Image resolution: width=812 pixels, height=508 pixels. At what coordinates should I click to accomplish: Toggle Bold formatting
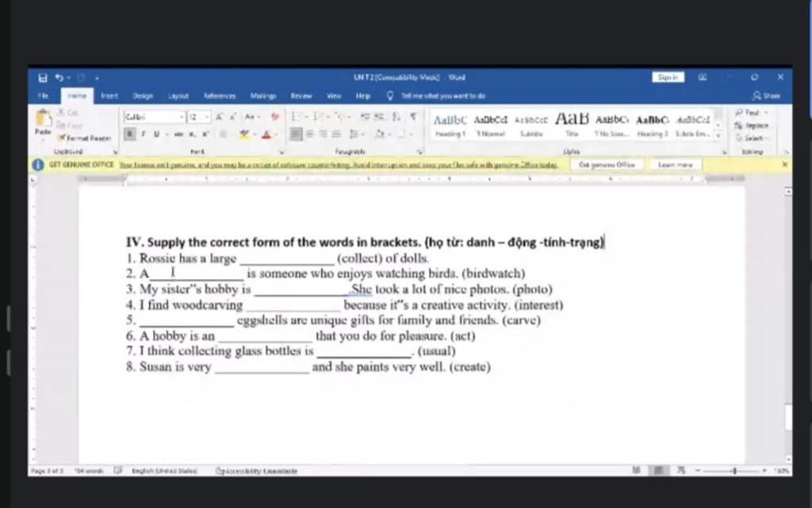click(129, 134)
